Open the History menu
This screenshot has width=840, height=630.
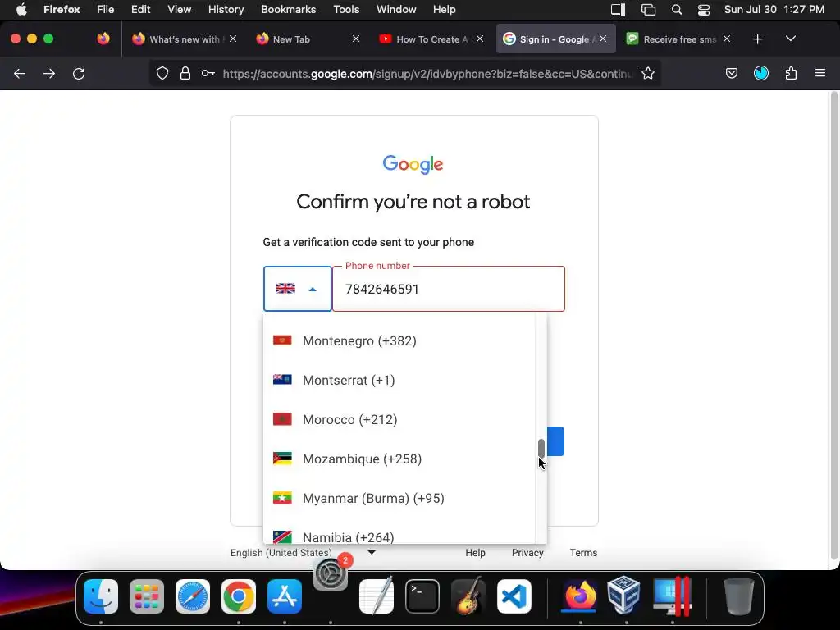click(x=226, y=9)
